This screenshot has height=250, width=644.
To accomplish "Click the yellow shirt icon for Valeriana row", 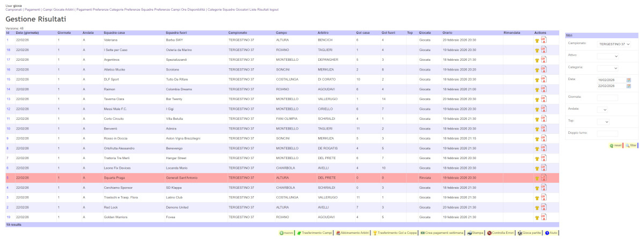I will point(537,40).
